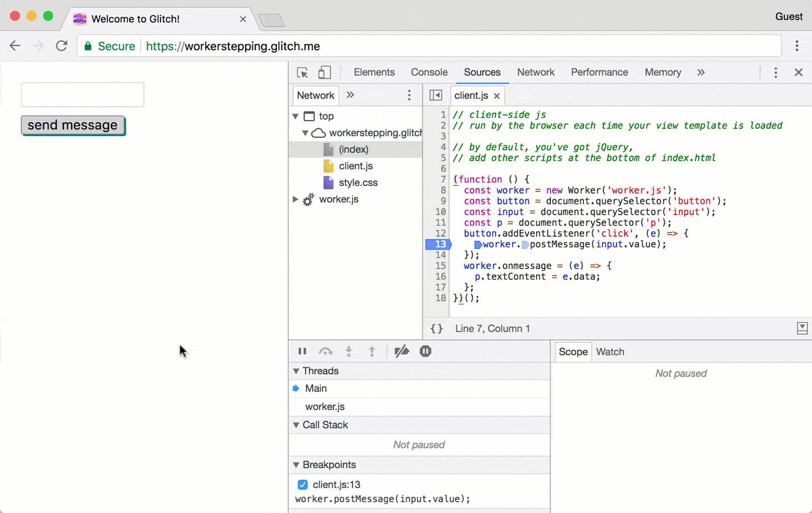Pretty-print code with the braces icon
The height and width of the screenshot is (513, 812).
436,328
